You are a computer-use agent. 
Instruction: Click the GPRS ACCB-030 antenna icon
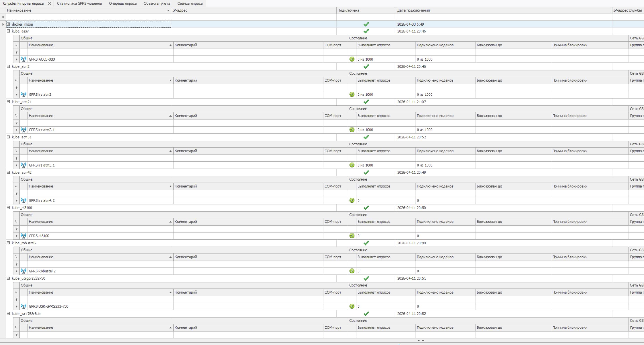click(24, 59)
